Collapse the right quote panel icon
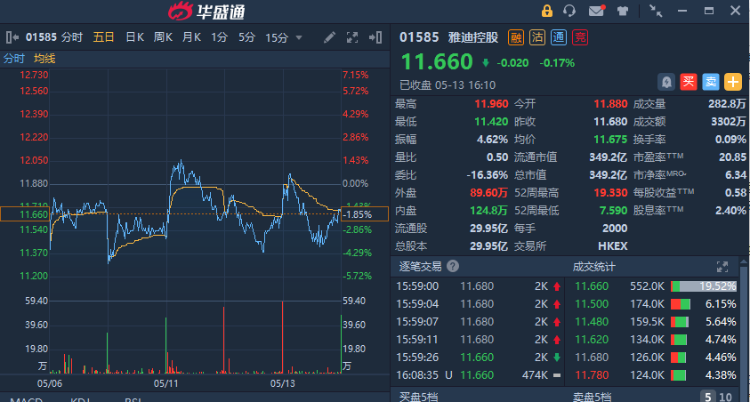 [x=375, y=37]
